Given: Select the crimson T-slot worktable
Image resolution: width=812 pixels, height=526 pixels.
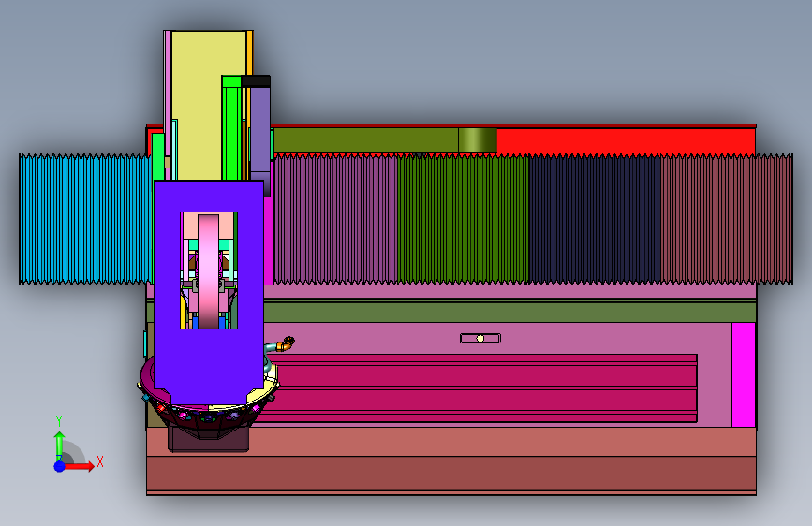Looking at the screenshot, I should point(481,388).
